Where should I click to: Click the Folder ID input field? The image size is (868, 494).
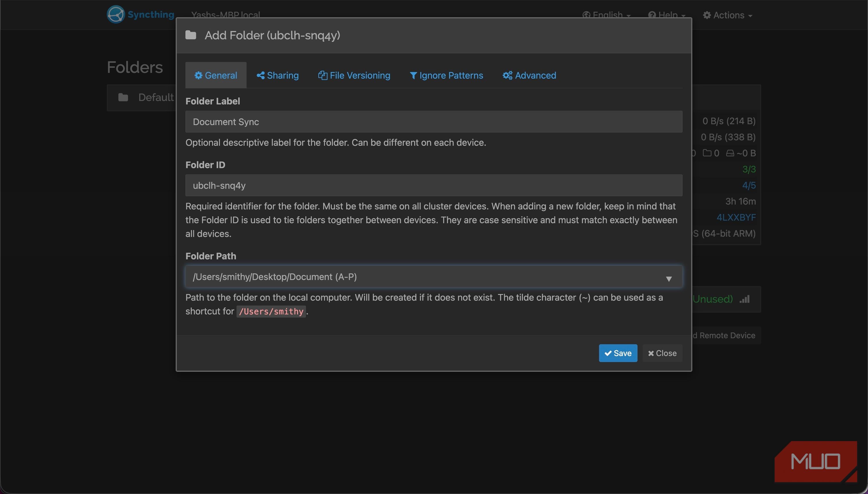tap(434, 186)
